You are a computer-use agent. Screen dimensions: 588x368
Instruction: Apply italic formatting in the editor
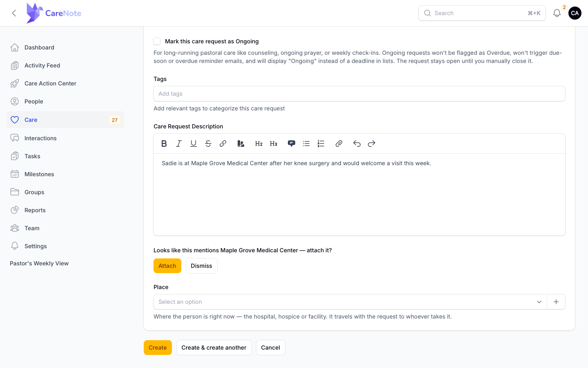click(179, 144)
